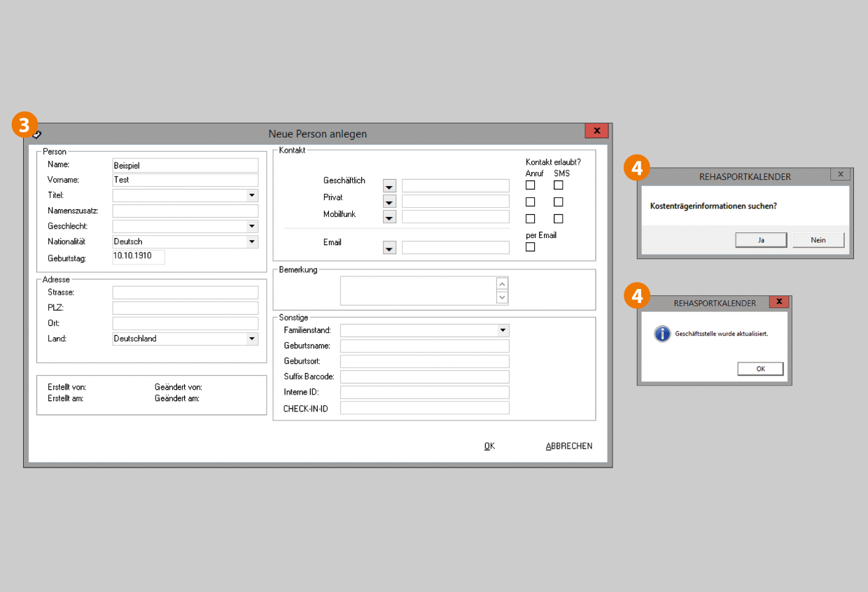Click the blue info icon in message dialog
868x592 pixels.
pyautogui.click(x=662, y=334)
